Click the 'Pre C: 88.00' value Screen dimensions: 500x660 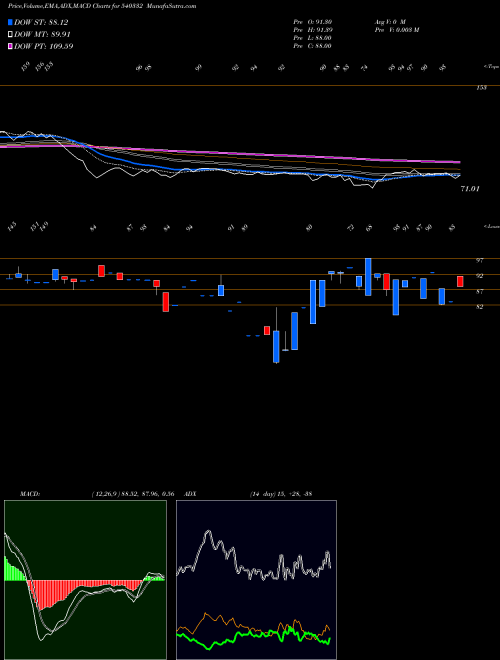313,46
